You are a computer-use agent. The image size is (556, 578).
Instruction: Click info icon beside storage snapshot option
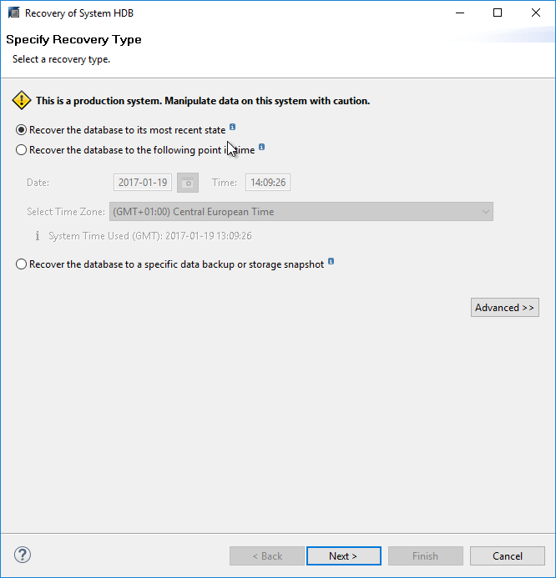(x=331, y=261)
